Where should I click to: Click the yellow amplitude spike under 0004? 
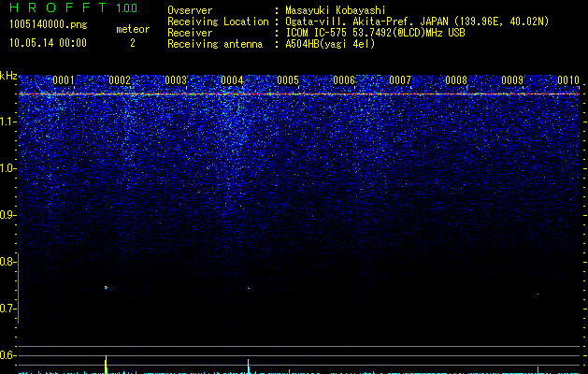[249, 367]
